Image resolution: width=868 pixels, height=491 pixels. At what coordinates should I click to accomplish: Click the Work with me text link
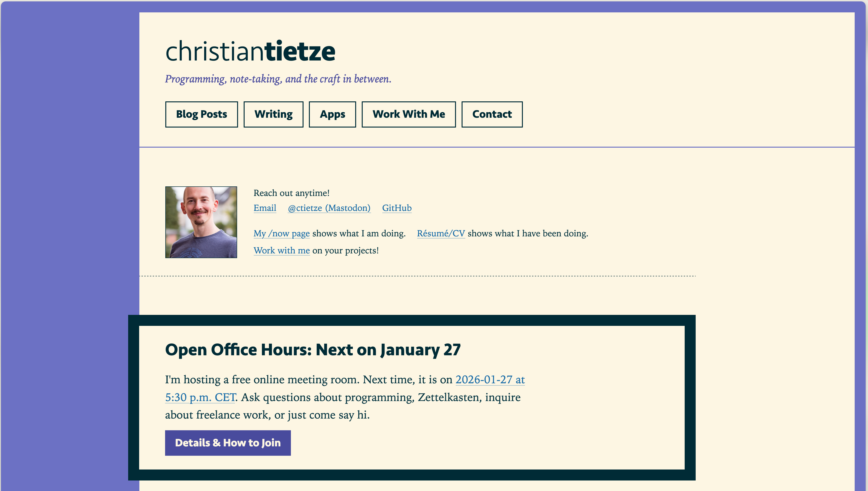282,251
